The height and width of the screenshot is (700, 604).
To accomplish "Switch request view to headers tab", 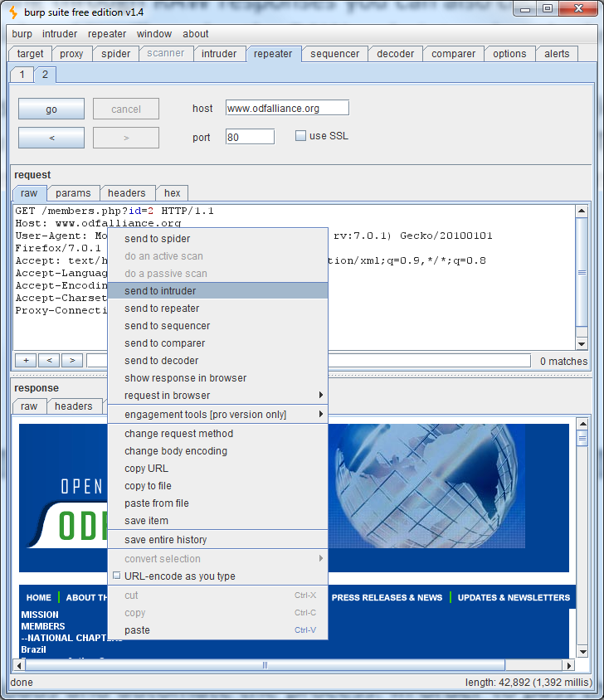I will pyautogui.click(x=127, y=193).
